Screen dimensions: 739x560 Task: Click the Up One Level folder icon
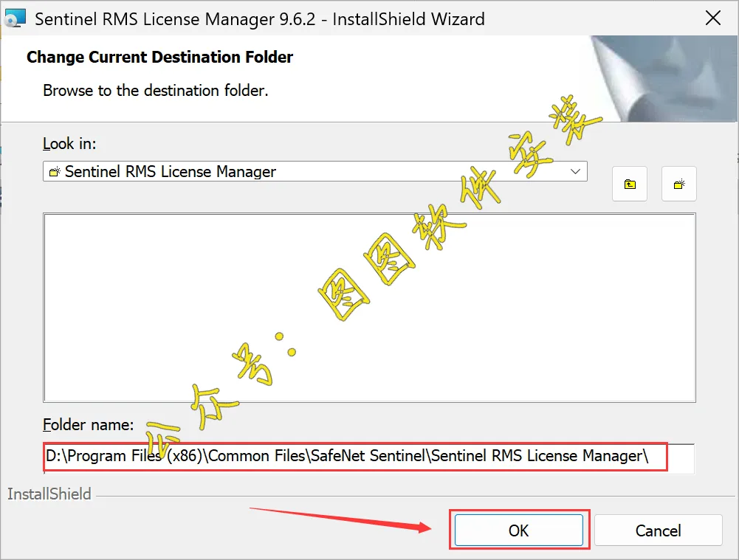click(630, 184)
